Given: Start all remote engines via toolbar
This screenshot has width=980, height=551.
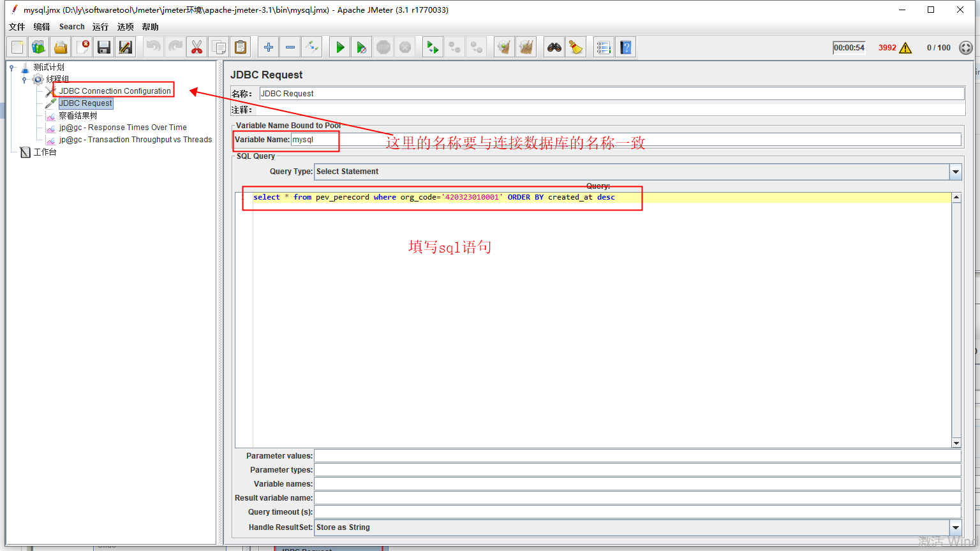Looking at the screenshot, I should coord(433,47).
